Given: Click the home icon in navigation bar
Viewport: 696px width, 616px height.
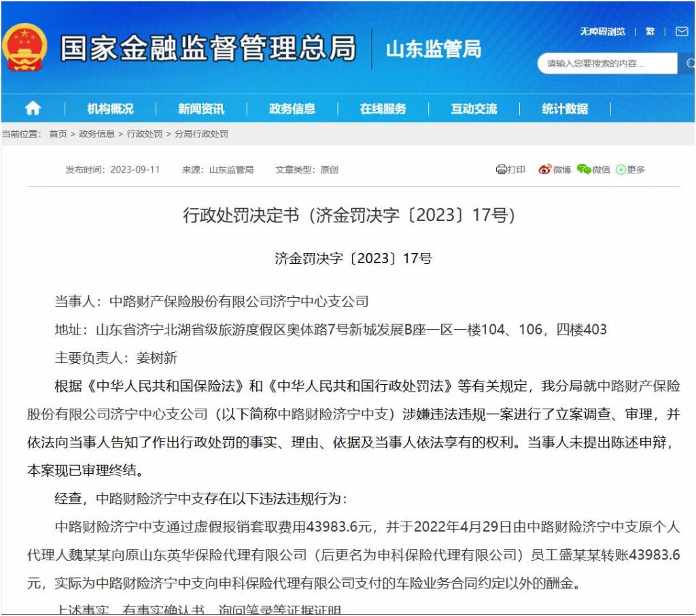Looking at the screenshot, I should [33, 109].
